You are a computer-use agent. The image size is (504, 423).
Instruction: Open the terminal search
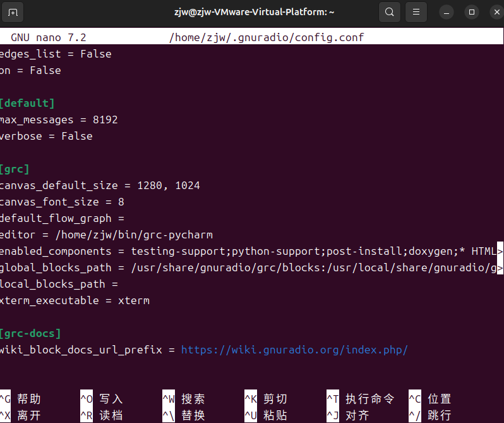[x=390, y=12]
